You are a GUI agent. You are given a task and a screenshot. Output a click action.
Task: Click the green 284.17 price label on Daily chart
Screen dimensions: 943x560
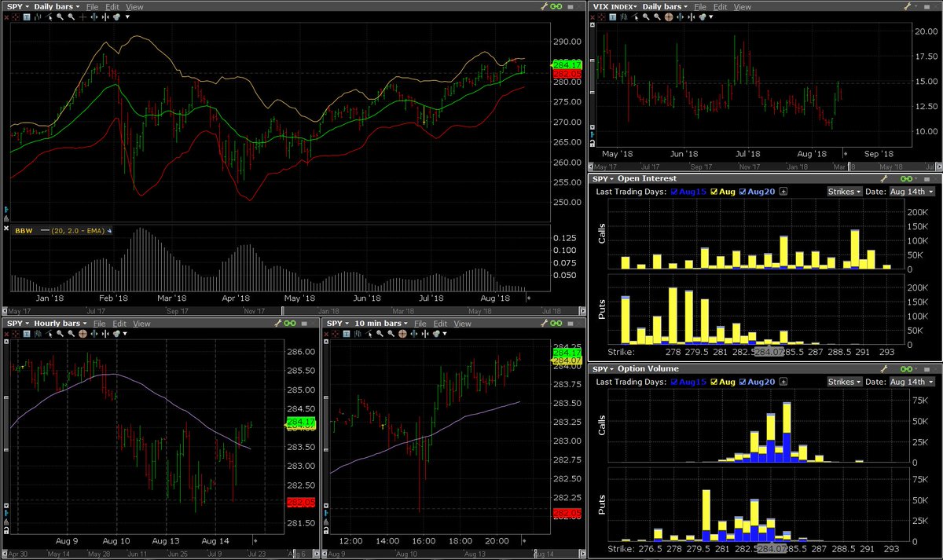click(x=567, y=64)
